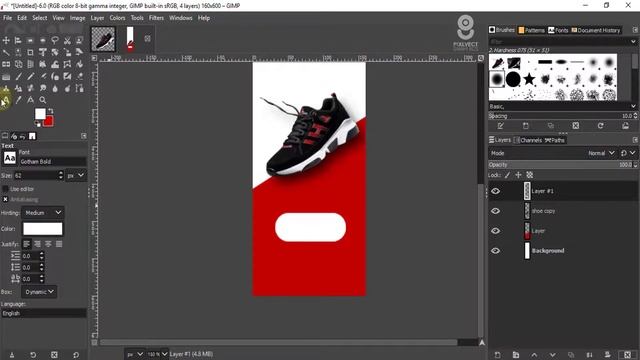Screen dimensions: 640x360
Task: Open the File menu
Action: tap(8, 18)
